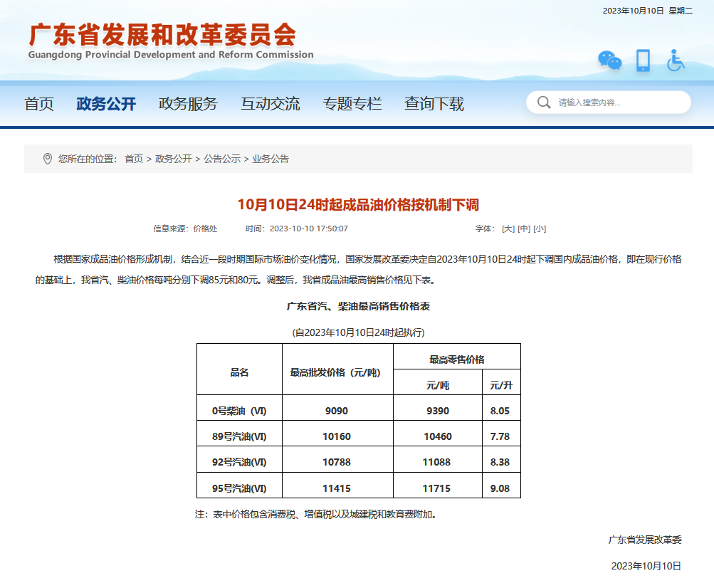Click the red article title about 成品油价格
The width and height of the screenshot is (714, 588).
pyautogui.click(x=358, y=205)
